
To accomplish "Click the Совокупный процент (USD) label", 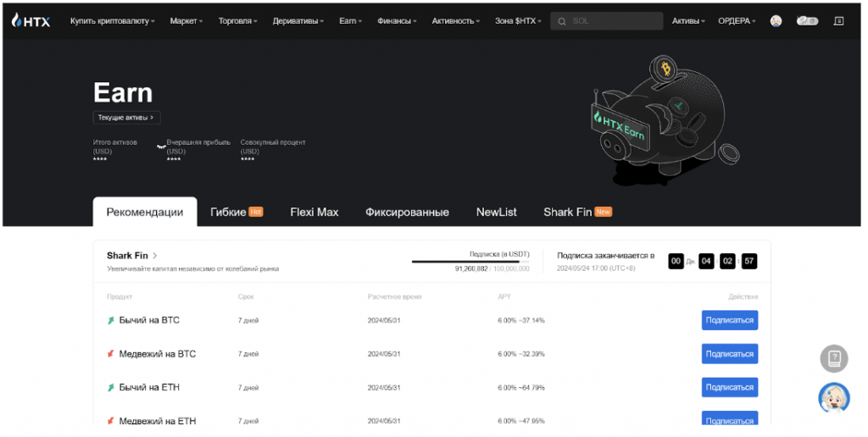I will click(273, 147).
